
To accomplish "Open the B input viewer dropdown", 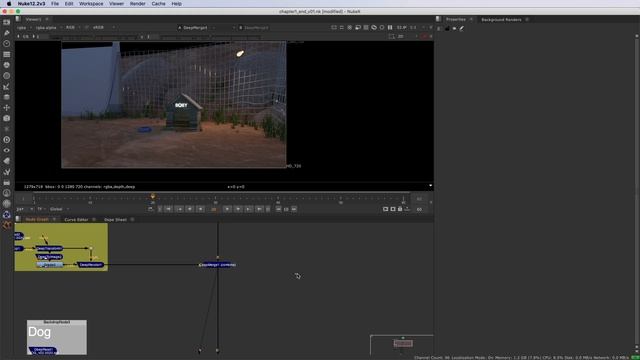I will click(256, 28).
